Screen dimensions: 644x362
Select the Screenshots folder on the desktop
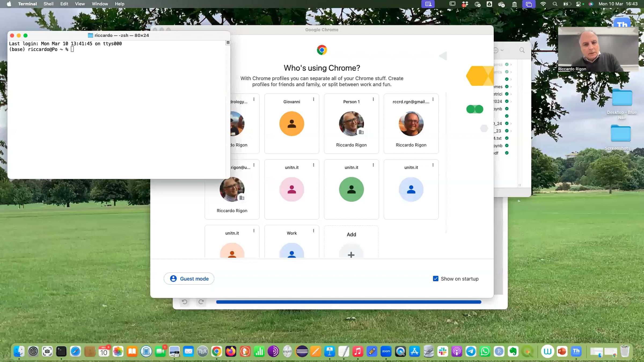[x=620, y=137]
